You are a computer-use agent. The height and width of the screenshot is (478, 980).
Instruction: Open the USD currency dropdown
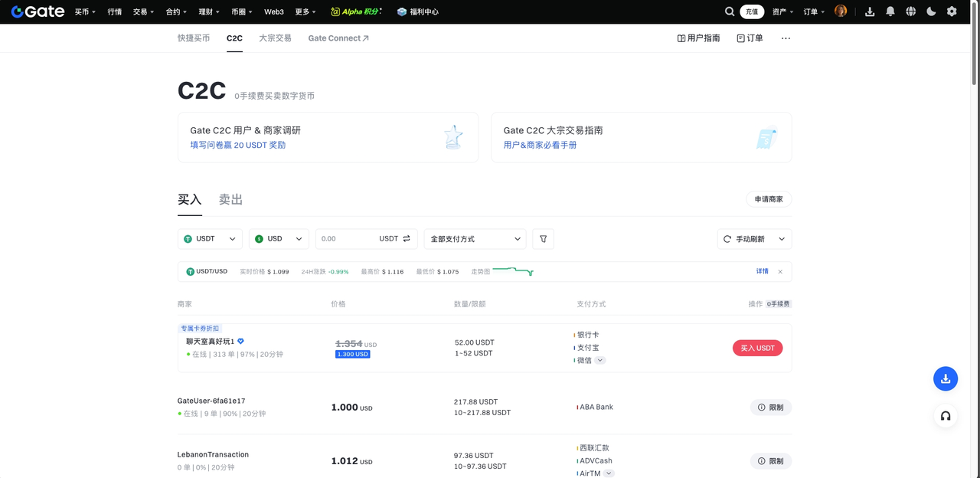[x=279, y=239]
